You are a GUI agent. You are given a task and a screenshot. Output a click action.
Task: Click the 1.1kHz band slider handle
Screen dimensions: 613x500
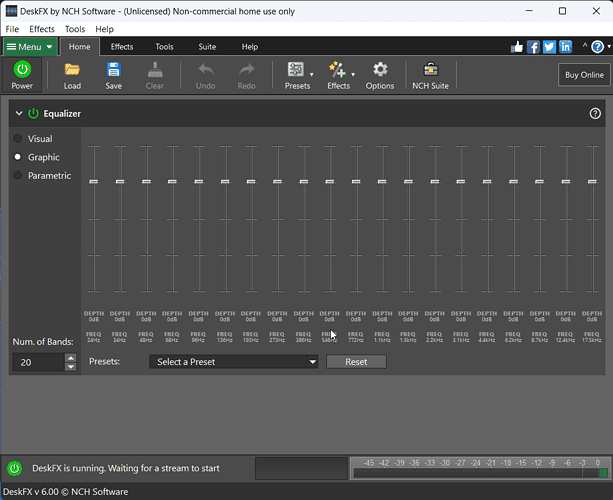382,181
